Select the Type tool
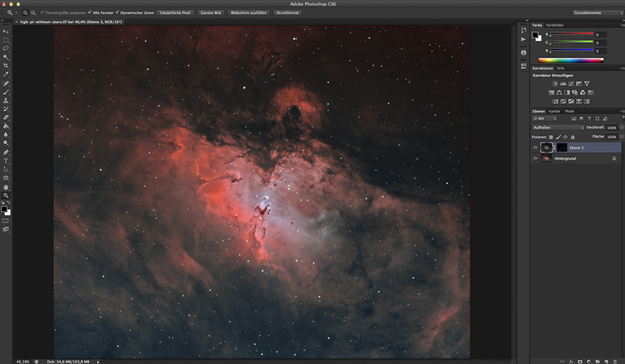Image resolution: width=625 pixels, height=364 pixels. [6, 161]
